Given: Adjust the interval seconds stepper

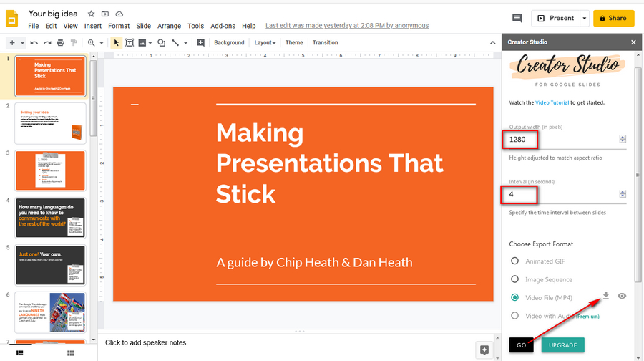Looking at the screenshot, I should click(623, 194).
